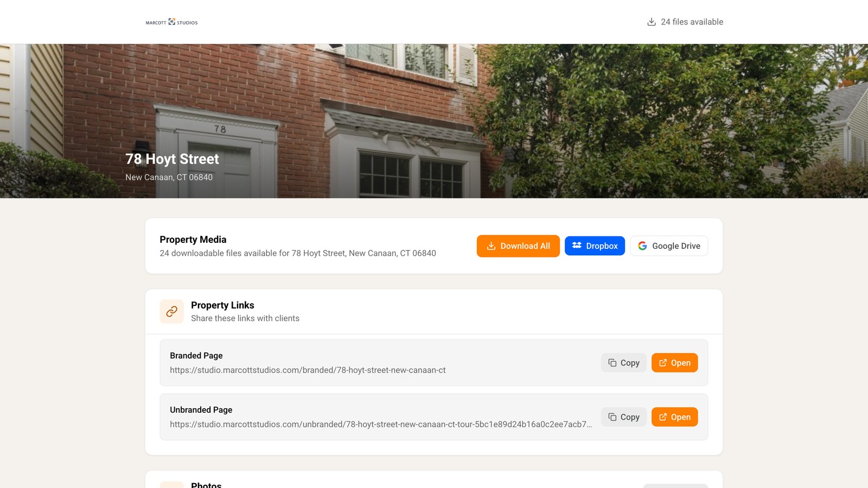Copy the Unbranded Page link
Screen dimensions: 868x488
point(623,417)
